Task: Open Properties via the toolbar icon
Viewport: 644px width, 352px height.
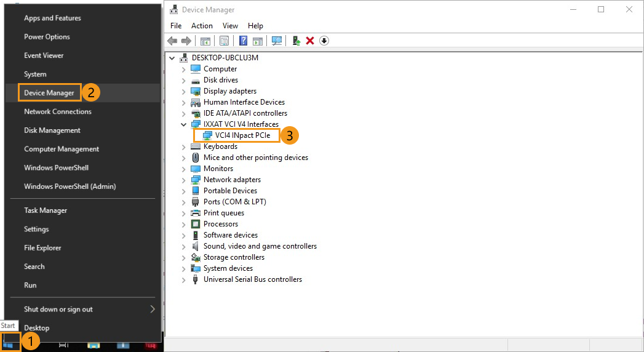Action: pos(224,41)
